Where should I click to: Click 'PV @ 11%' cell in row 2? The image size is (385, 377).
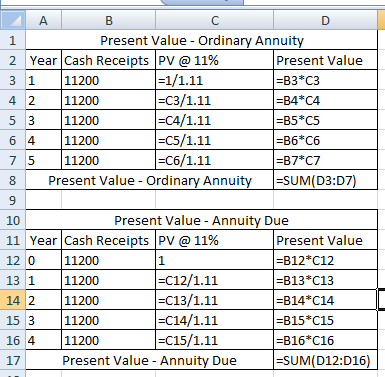(215, 60)
